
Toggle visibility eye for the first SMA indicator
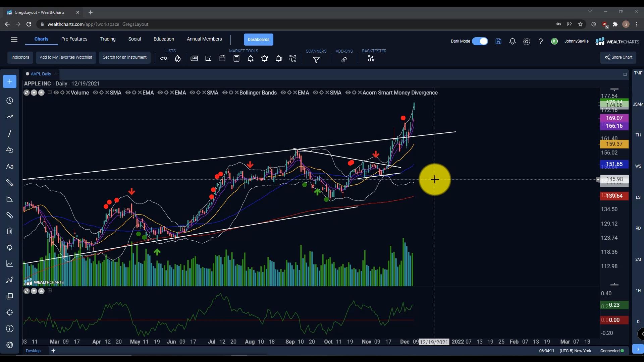pos(95,93)
